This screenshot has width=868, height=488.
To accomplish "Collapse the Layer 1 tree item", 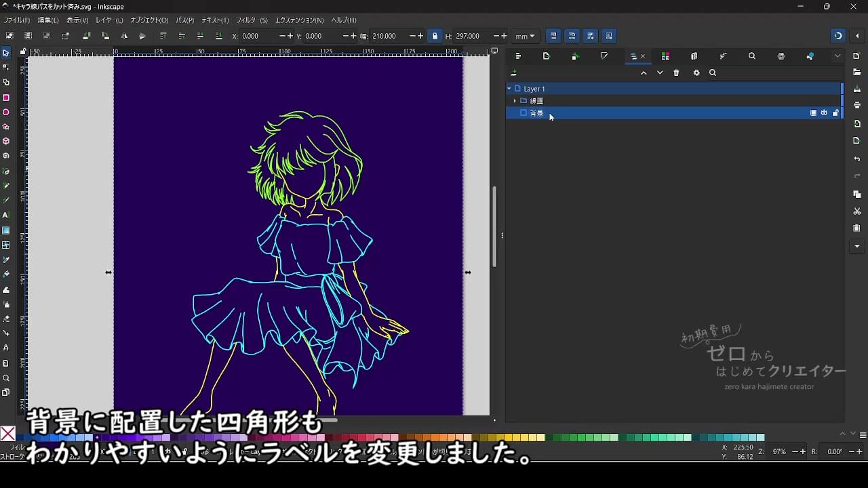I will (x=509, y=89).
